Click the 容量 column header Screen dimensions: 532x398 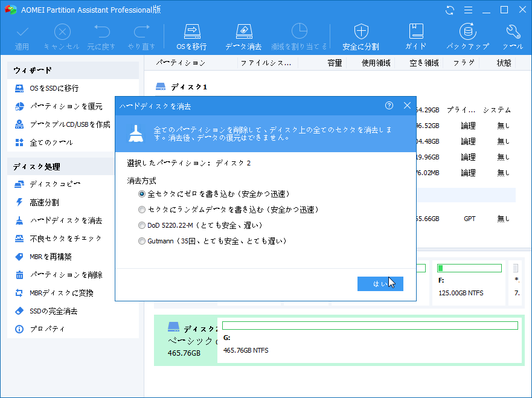(x=335, y=63)
